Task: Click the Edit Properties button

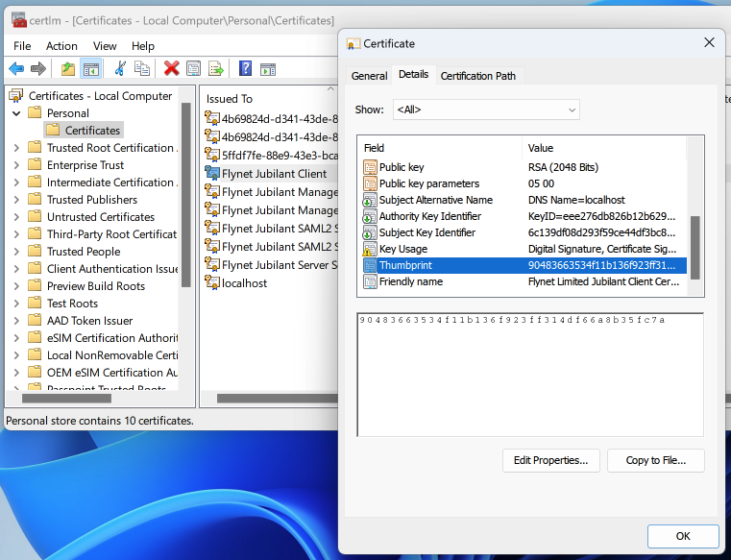Action: pyautogui.click(x=550, y=460)
